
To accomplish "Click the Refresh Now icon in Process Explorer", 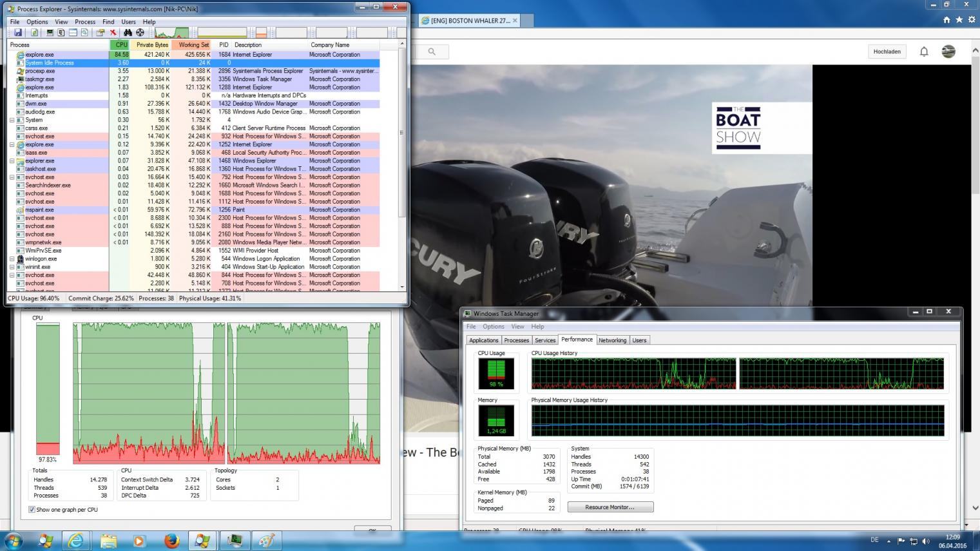I will pyautogui.click(x=34, y=32).
